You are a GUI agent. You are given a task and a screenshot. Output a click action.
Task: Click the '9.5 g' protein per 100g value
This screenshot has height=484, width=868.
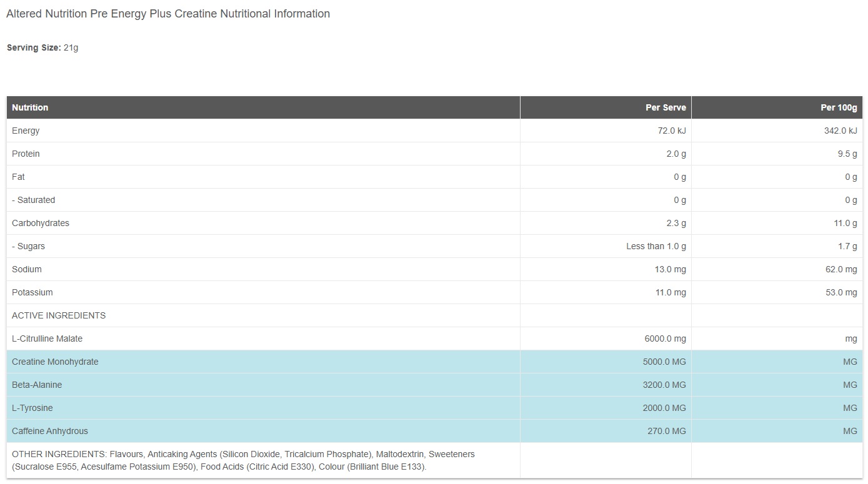click(x=847, y=154)
